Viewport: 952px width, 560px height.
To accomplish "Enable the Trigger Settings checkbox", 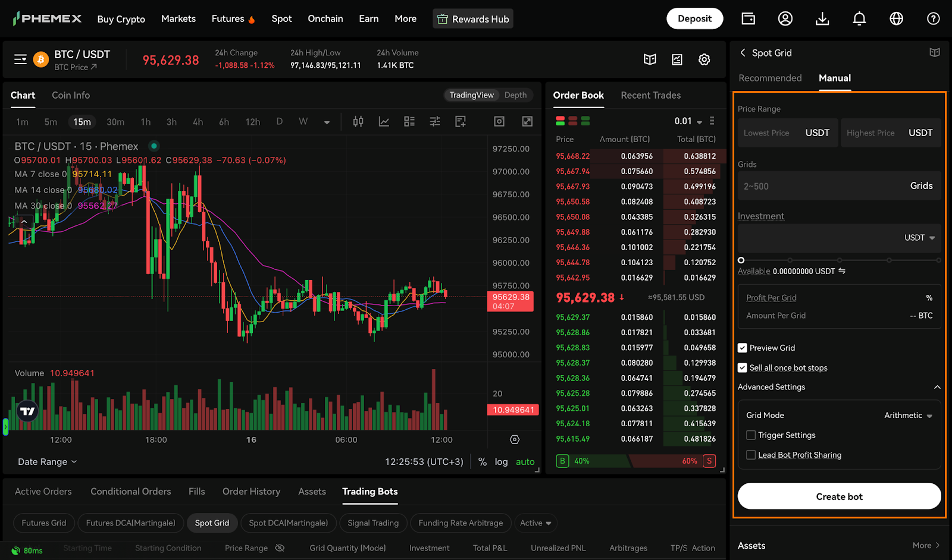I will [751, 435].
